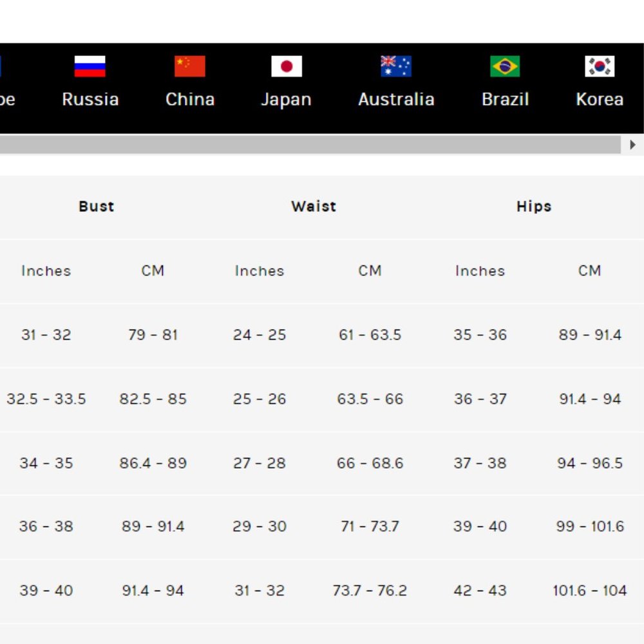
Task: Click the Brazil text label
Action: (506, 99)
